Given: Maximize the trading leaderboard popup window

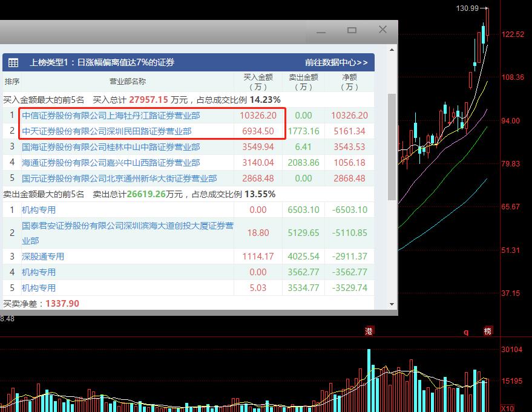Looking at the screenshot, I should click(352, 30).
